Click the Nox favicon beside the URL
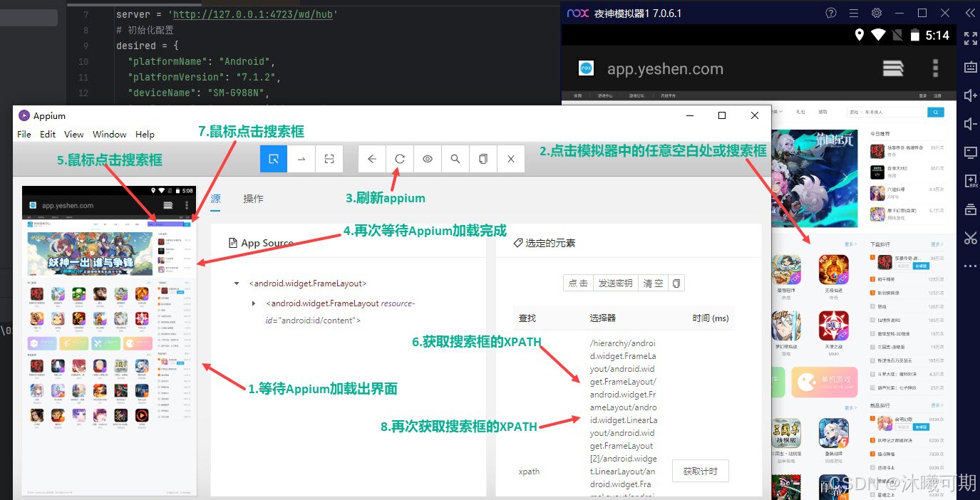Viewport: 980px width, 500px height. click(585, 68)
